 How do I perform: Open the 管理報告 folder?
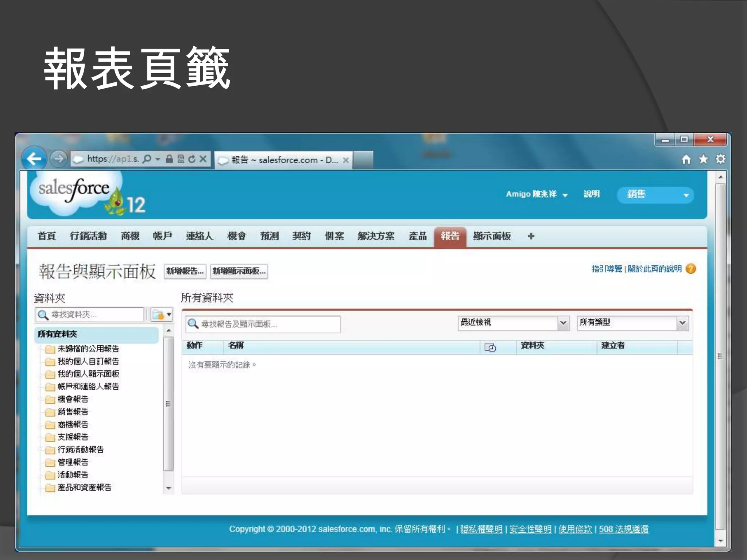[x=73, y=462]
